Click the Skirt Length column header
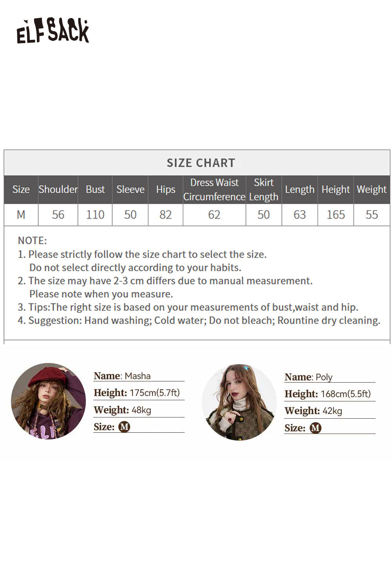The image size is (392, 588). (263, 189)
